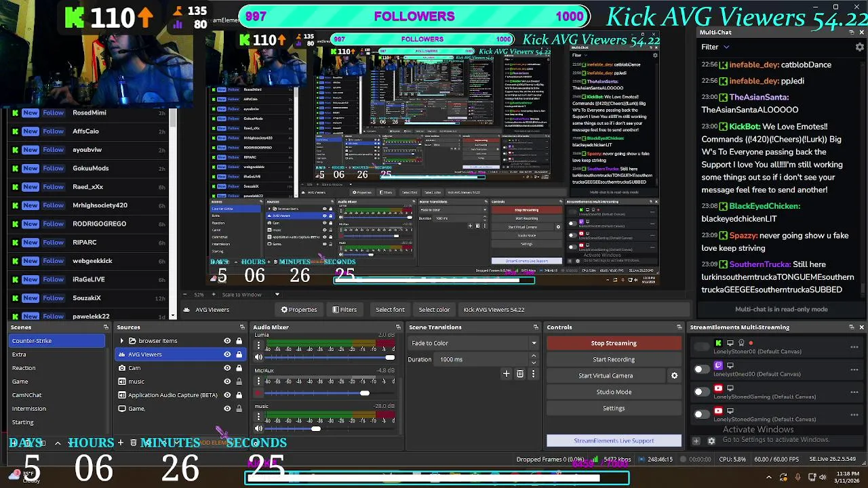Enable the first LonelyStonedGaming YouTube toggle
The width and height of the screenshot is (868, 488).
click(701, 392)
